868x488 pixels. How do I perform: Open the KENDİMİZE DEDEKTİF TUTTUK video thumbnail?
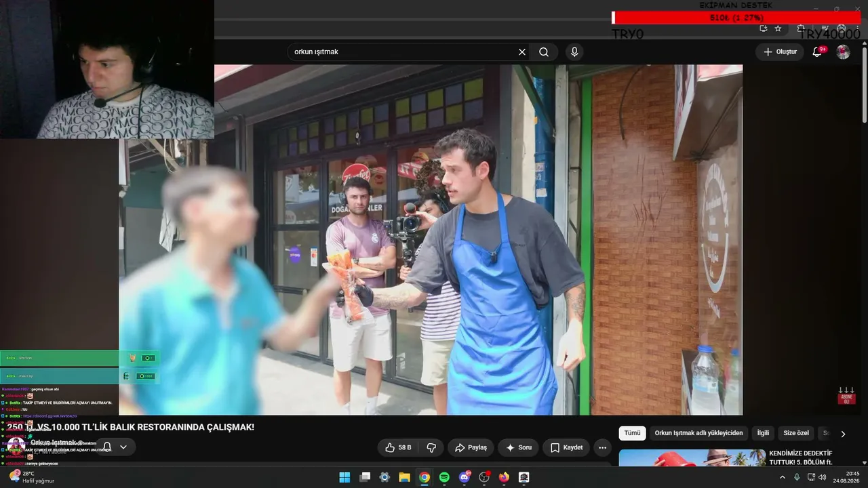pyautogui.click(x=692, y=458)
